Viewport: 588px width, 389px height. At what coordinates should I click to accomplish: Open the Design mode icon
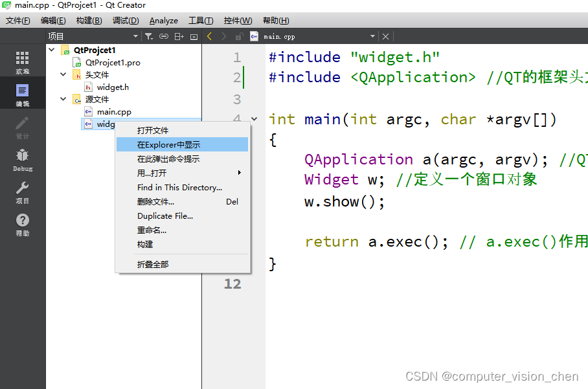point(22,128)
